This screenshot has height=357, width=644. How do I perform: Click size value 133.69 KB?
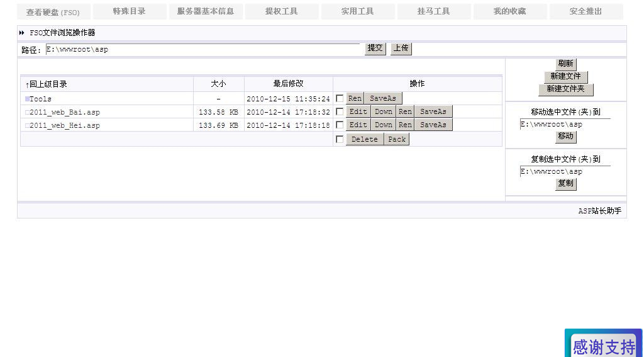tap(218, 125)
